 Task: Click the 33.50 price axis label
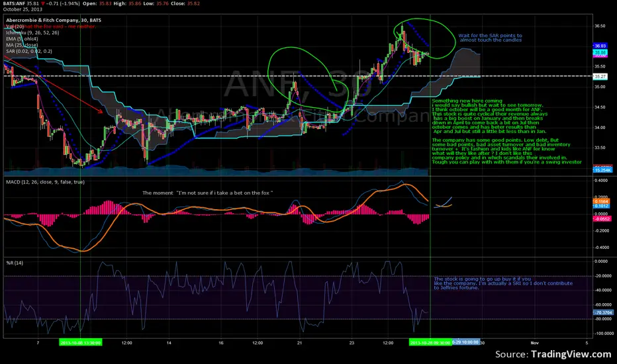[x=600, y=148]
